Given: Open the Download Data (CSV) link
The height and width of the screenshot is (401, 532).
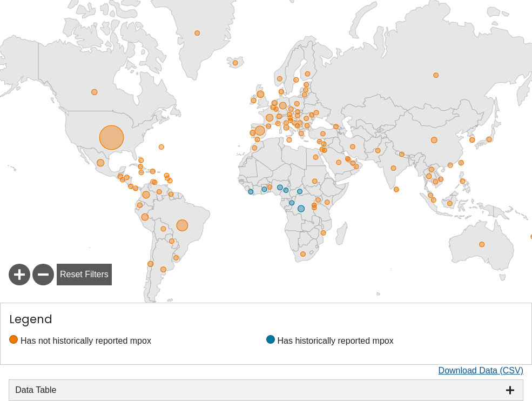Looking at the screenshot, I should click(x=480, y=370).
